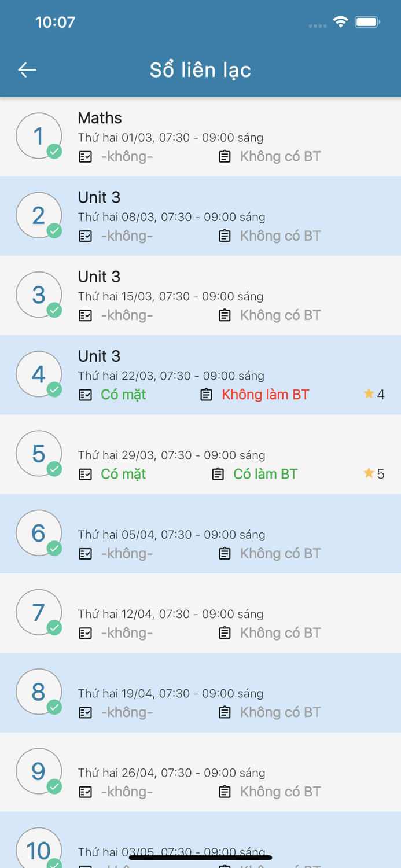Click attendance icon on lesson 1 row
This screenshot has width=401, height=868.
[85, 157]
